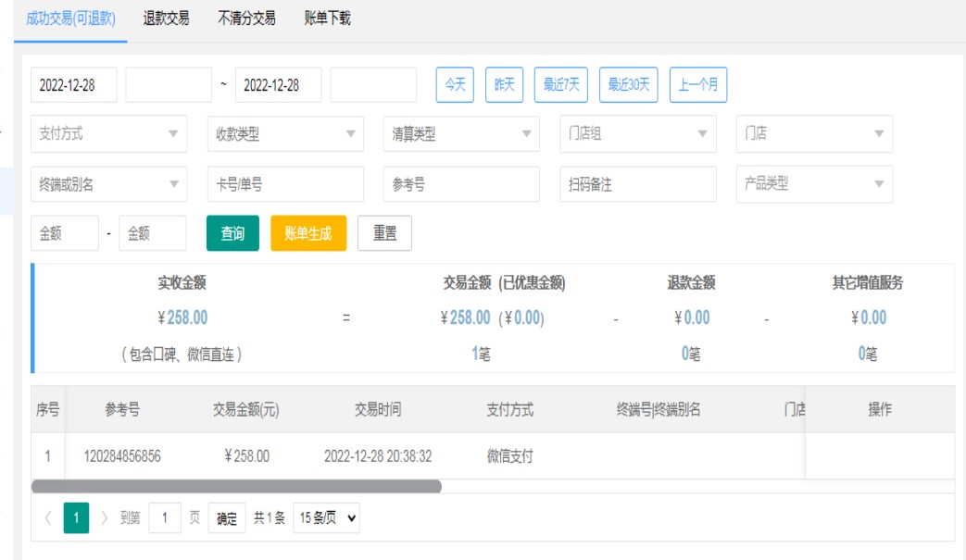Confirm page jump with 确定 button
966x560 pixels.
click(x=227, y=519)
